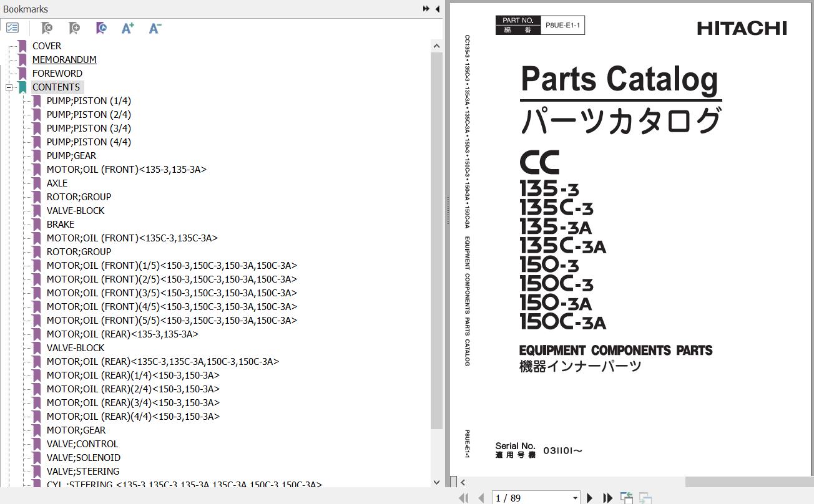Click the greyed-out next view icon
Screen dimensions: 814x504
pos(645,498)
